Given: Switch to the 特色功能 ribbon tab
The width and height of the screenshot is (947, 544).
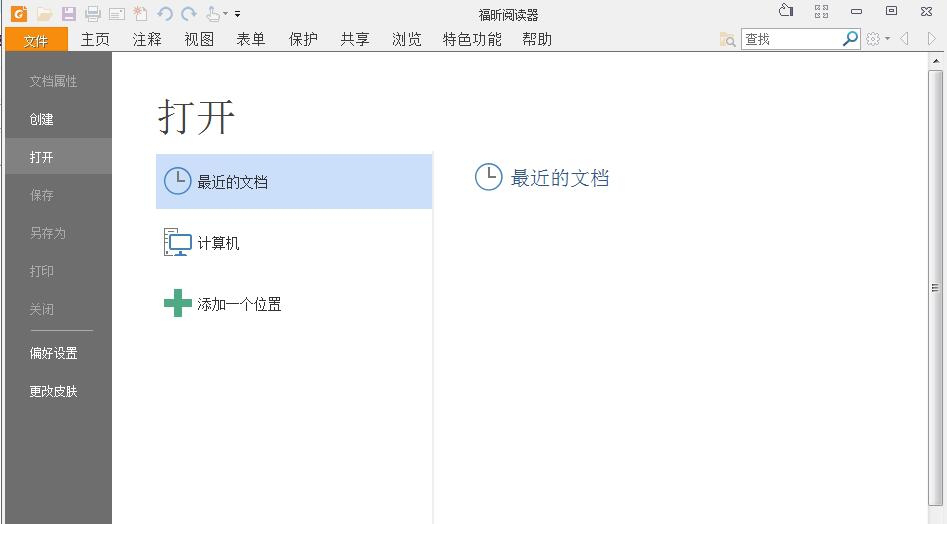Looking at the screenshot, I should coord(472,40).
